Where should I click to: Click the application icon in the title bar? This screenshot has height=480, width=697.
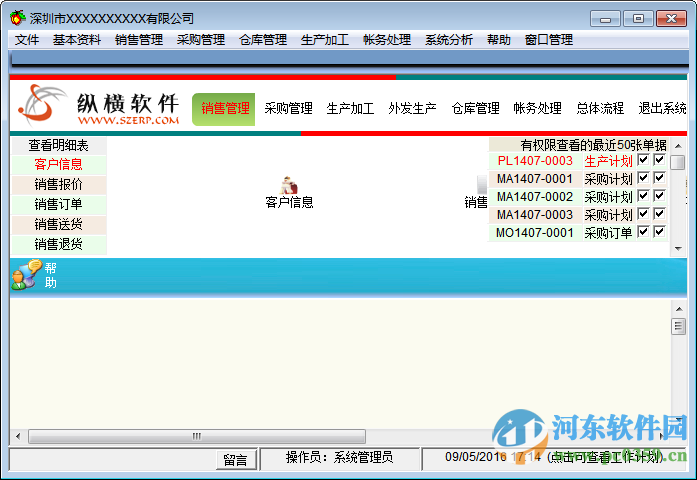17,18
